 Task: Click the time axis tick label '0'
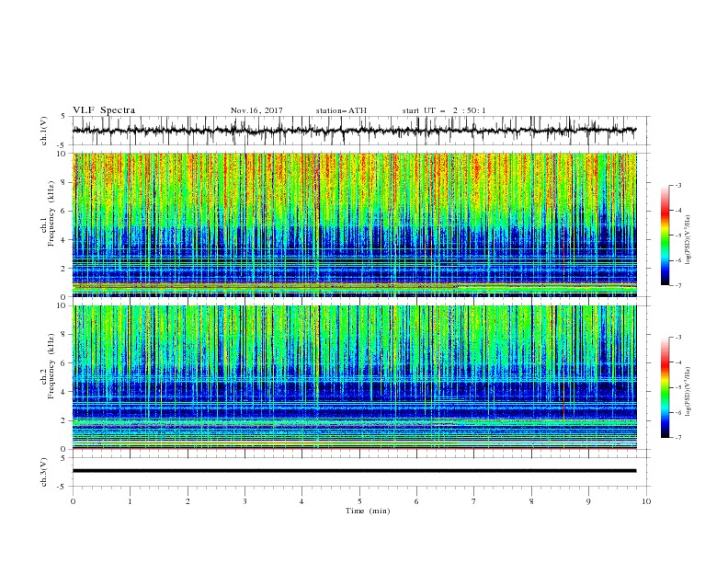[73, 501]
